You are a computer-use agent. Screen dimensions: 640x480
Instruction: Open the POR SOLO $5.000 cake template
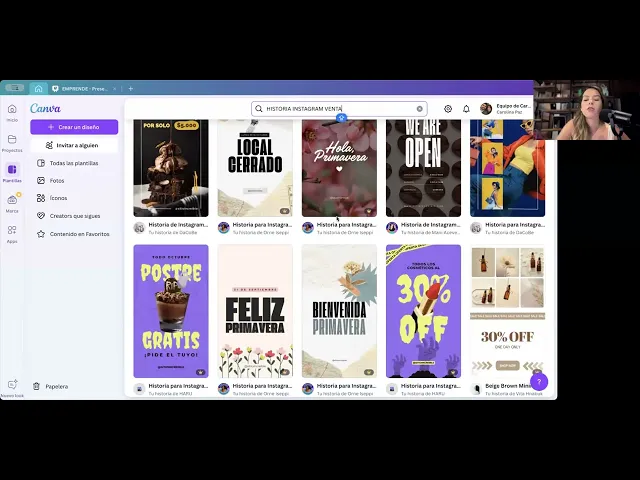(x=171, y=168)
